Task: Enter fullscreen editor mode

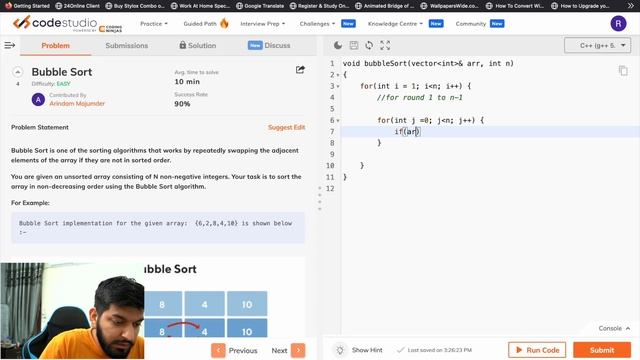Action: (x=385, y=45)
